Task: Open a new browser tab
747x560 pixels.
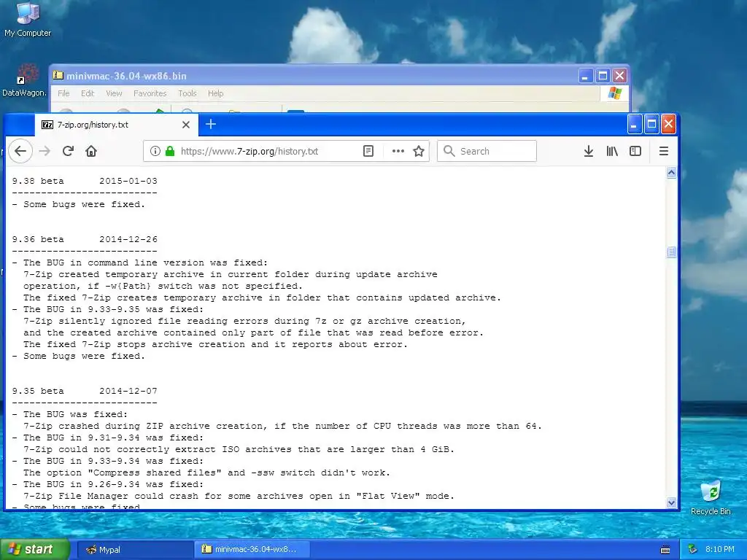Action: [211, 124]
